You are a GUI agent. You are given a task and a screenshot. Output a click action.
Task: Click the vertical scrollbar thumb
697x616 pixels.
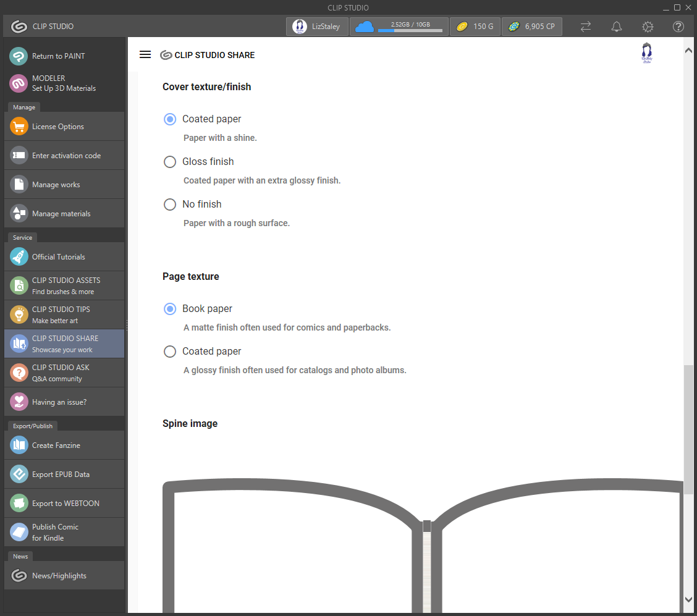(688, 429)
